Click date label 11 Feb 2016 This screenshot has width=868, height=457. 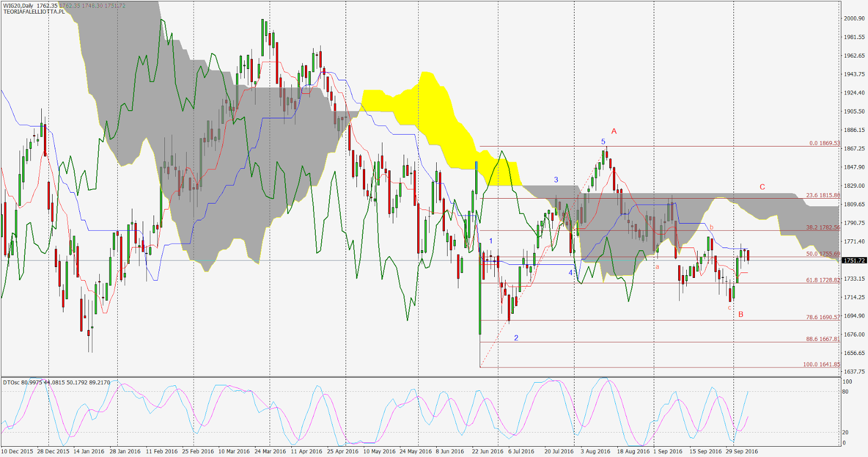coord(162,451)
